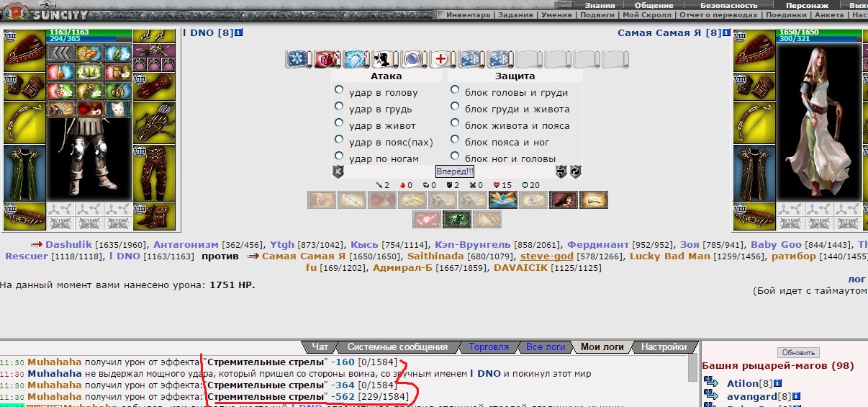868x407 pixels.
Task: Click the red leather trousers slot
Action: (154, 173)
